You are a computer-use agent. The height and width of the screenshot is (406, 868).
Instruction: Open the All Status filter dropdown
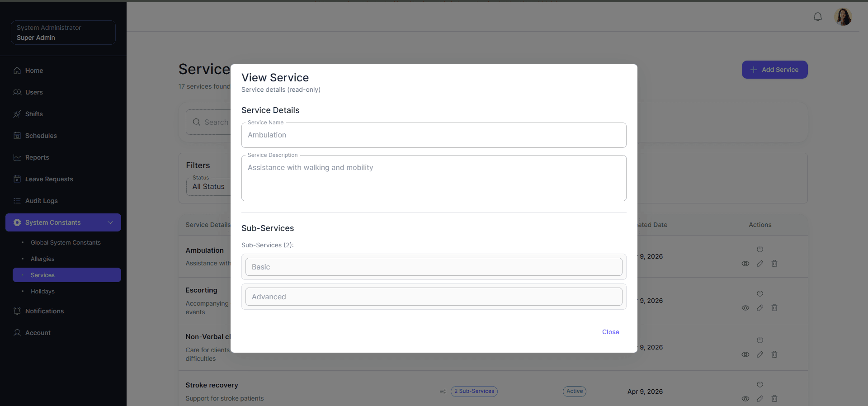(x=209, y=186)
